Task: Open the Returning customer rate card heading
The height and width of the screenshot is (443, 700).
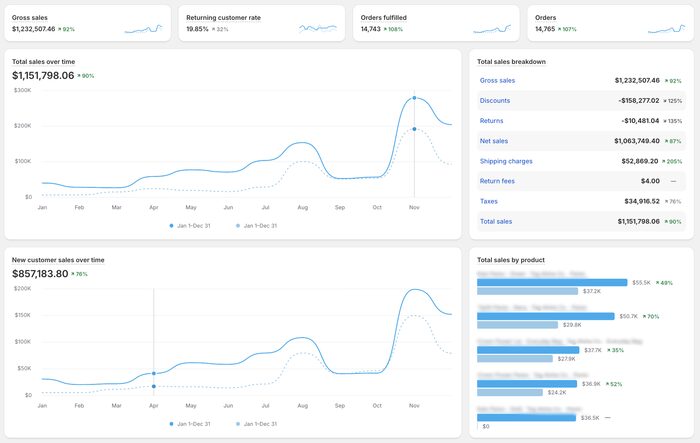Action: tap(223, 17)
